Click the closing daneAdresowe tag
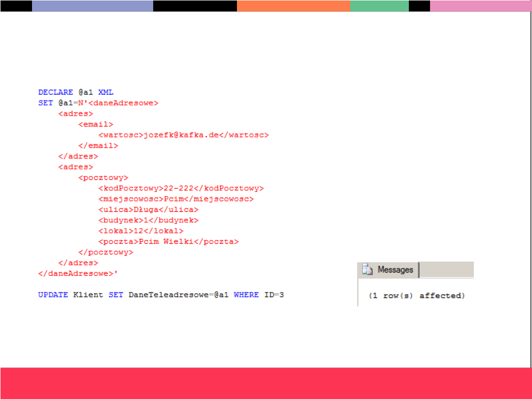Screen dimensions: 532x399 [78, 273]
